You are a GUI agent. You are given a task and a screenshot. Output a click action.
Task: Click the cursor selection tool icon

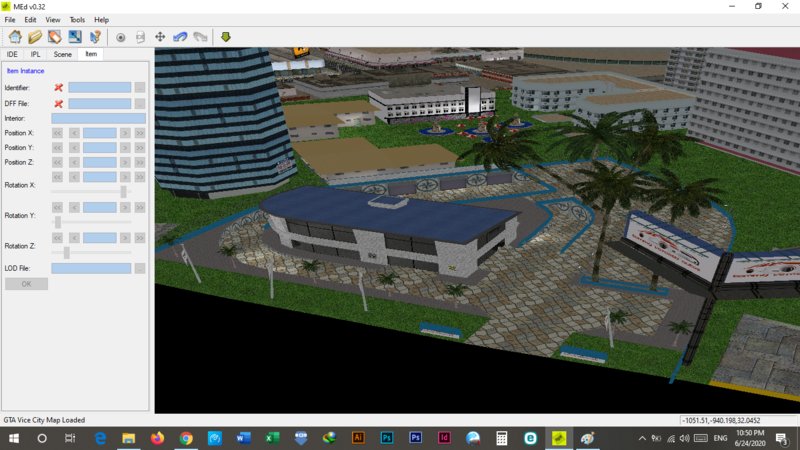pos(95,37)
